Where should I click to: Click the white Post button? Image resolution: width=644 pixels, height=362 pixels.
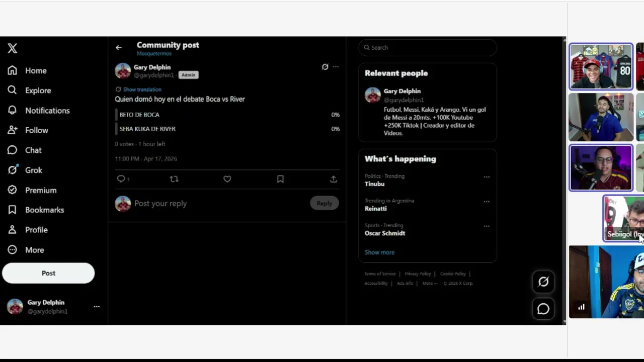tap(48, 273)
